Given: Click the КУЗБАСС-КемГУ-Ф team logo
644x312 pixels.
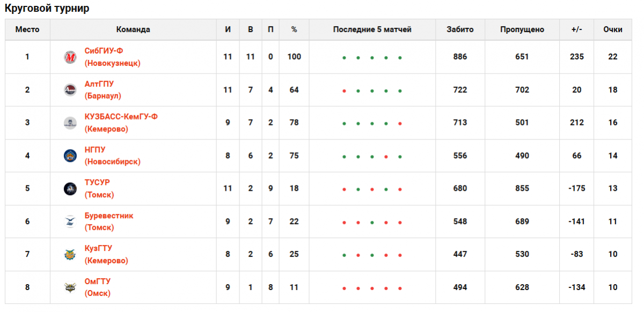Looking at the screenshot, I should click(x=70, y=123).
